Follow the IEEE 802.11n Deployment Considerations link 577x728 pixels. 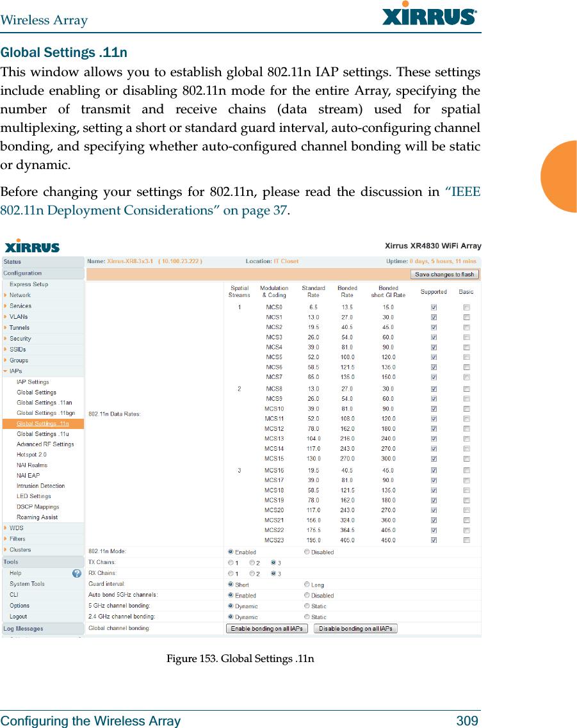240,201
